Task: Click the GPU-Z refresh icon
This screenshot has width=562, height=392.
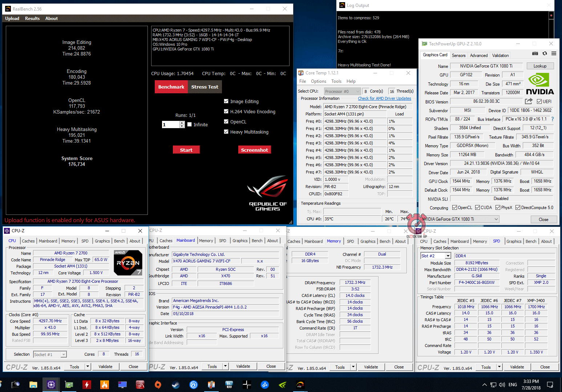Action: [x=545, y=54]
